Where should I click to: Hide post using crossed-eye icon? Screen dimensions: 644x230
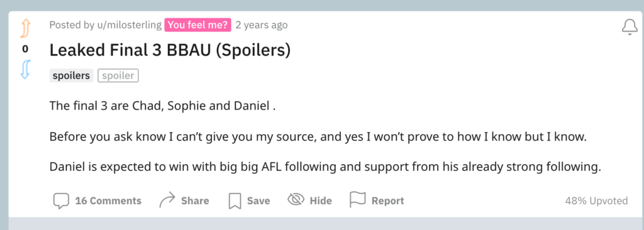pos(296,200)
